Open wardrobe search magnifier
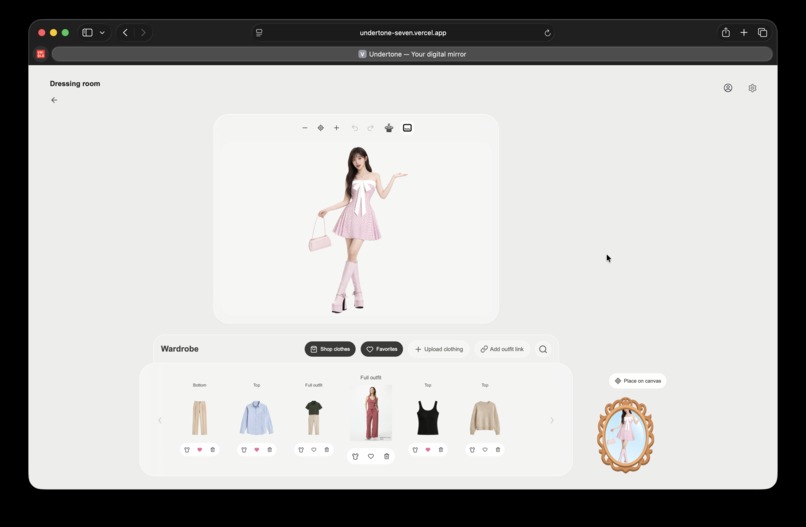The image size is (806, 527). click(x=543, y=349)
